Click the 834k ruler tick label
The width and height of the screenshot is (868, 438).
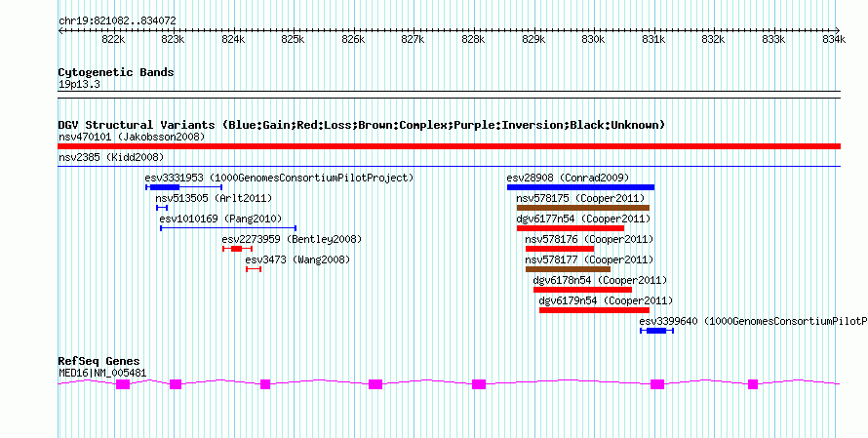coord(834,40)
